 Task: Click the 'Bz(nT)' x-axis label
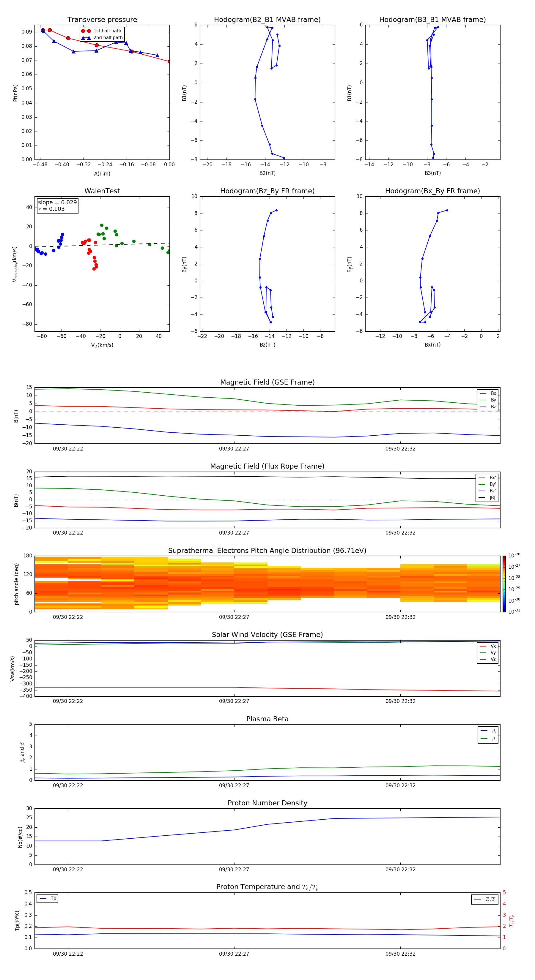click(267, 345)
